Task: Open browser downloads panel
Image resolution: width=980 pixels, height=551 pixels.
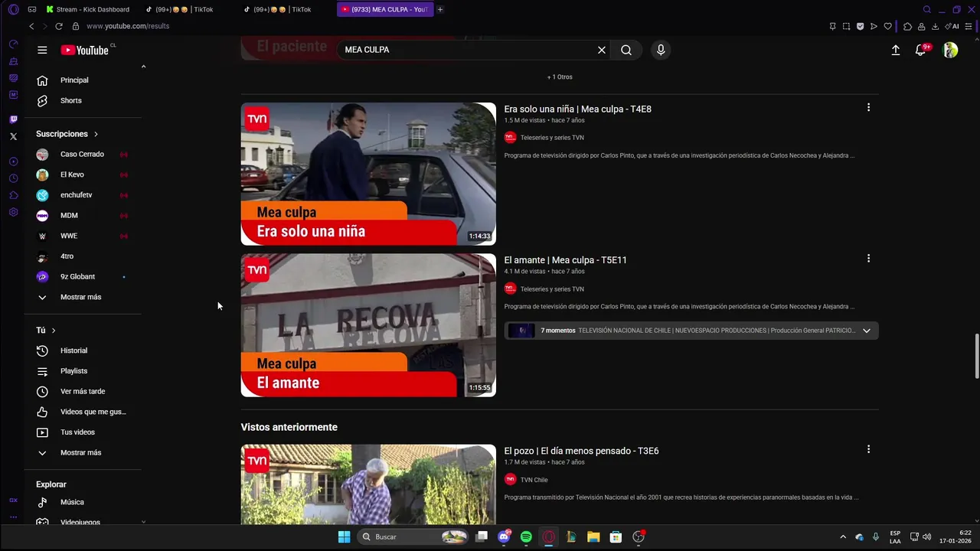Action: [935, 26]
